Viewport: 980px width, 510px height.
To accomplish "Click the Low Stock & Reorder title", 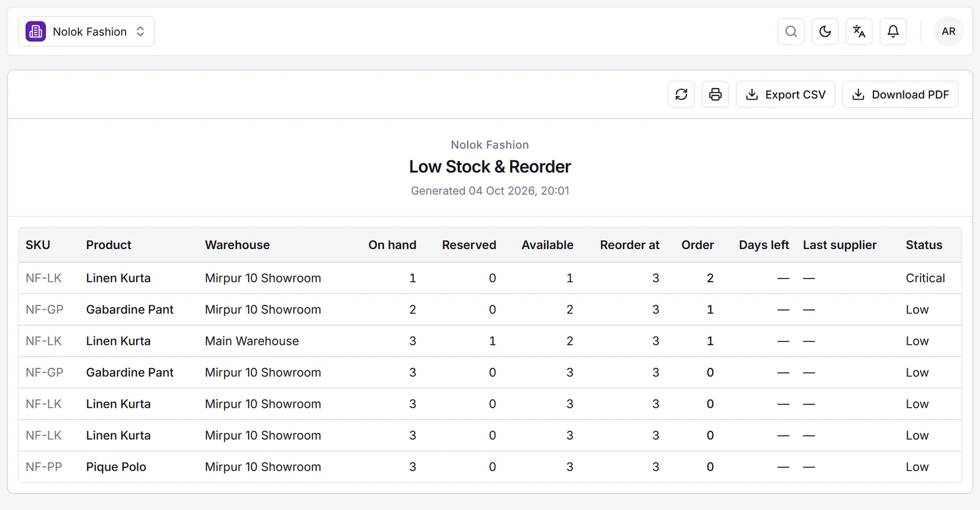I will click(490, 167).
